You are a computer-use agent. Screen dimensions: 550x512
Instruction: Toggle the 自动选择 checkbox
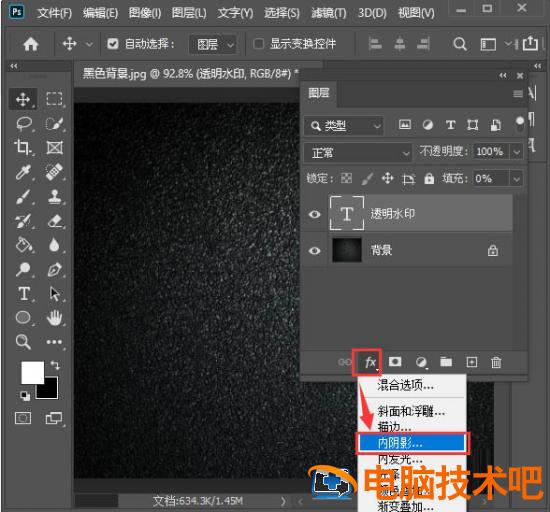click(113, 44)
